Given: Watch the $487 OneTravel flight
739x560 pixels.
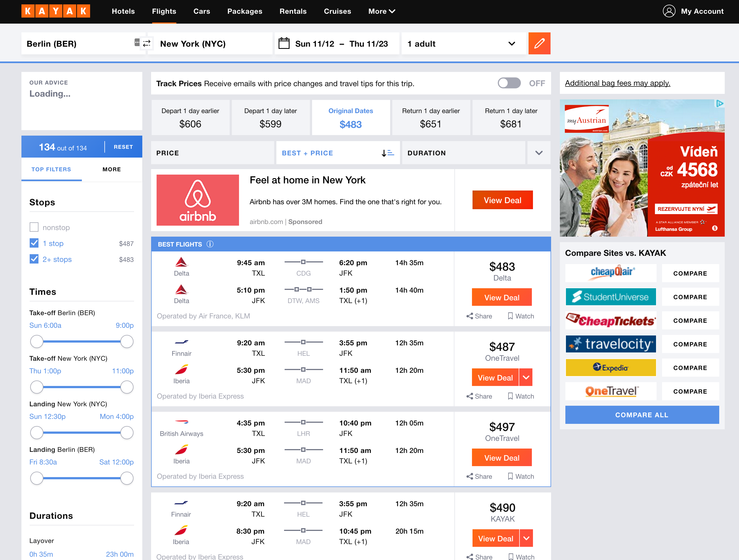Looking at the screenshot, I should [x=521, y=396].
